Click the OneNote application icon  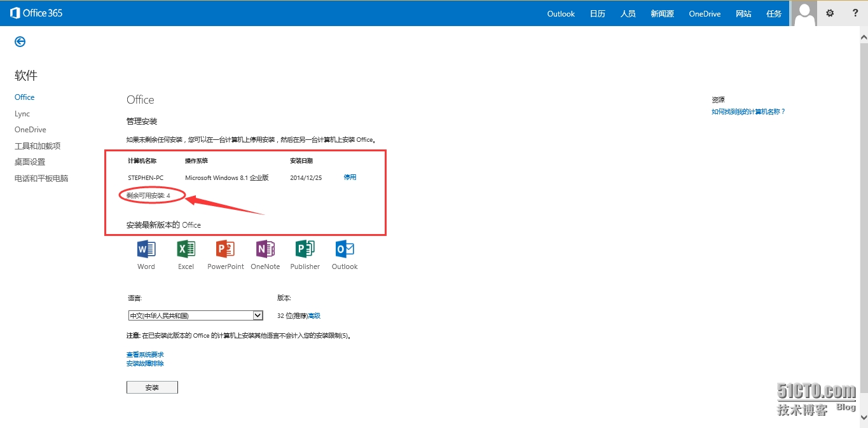[x=265, y=249]
